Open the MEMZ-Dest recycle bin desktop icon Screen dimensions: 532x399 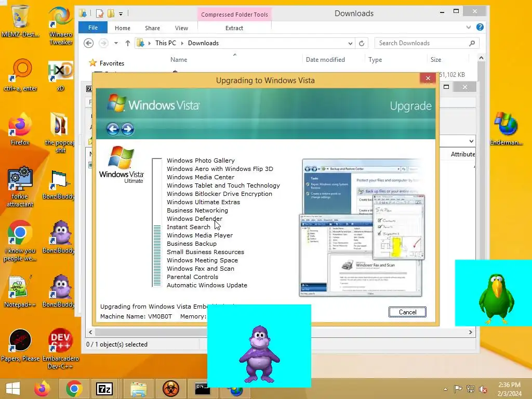coord(20,21)
